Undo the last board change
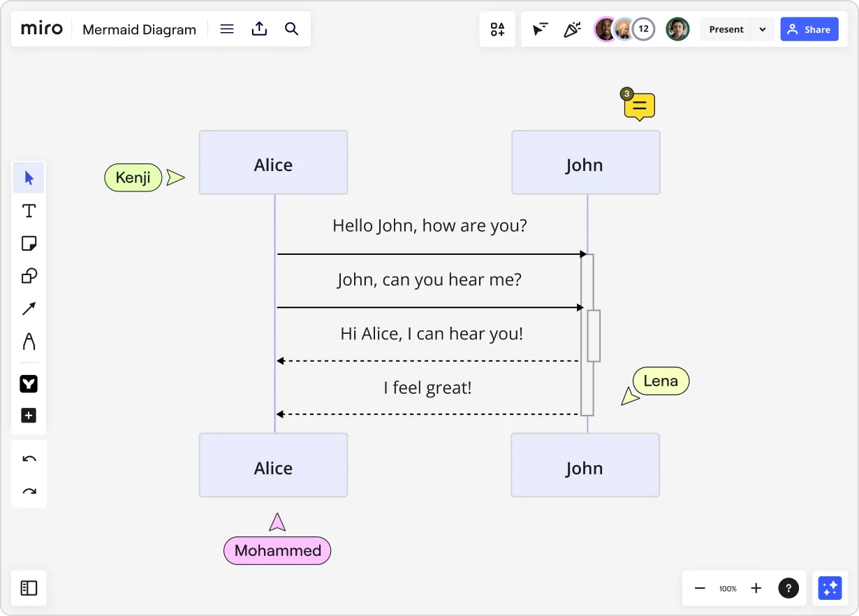The image size is (859, 616). coord(29,459)
